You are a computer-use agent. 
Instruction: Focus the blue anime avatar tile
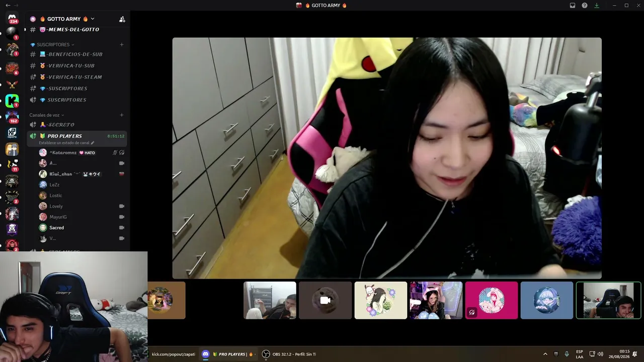[547, 300]
